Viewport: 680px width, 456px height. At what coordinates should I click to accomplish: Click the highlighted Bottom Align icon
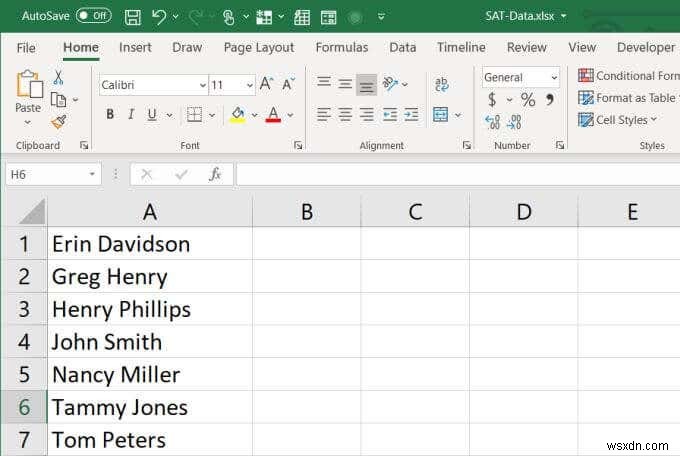pyautogui.click(x=366, y=85)
